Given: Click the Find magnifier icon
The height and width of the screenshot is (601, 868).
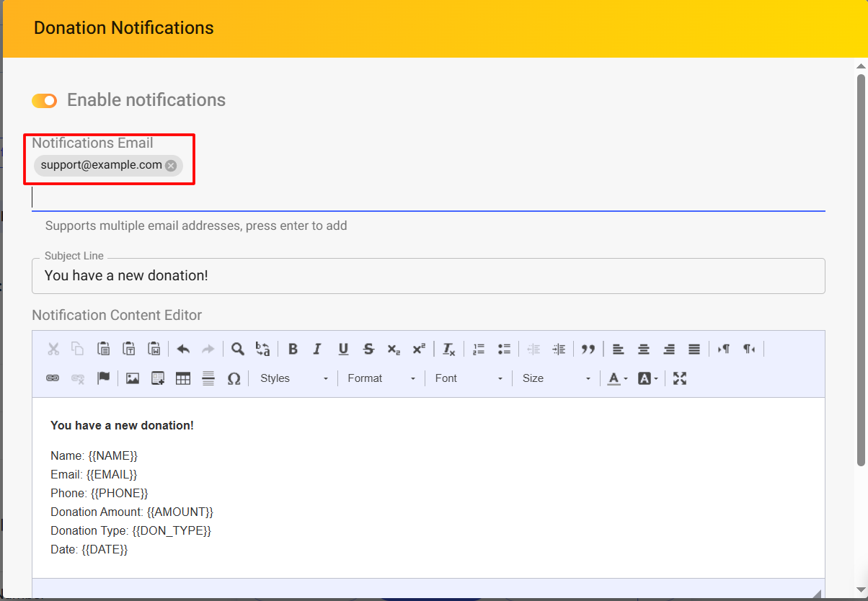Looking at the screenshot, I should click(237, 350).
